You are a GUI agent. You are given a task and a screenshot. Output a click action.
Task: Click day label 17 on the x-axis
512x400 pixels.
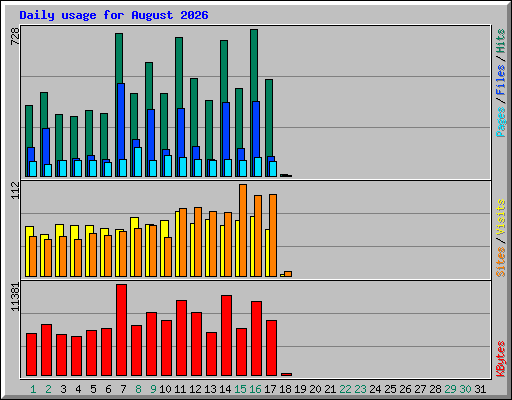(270, 389)
